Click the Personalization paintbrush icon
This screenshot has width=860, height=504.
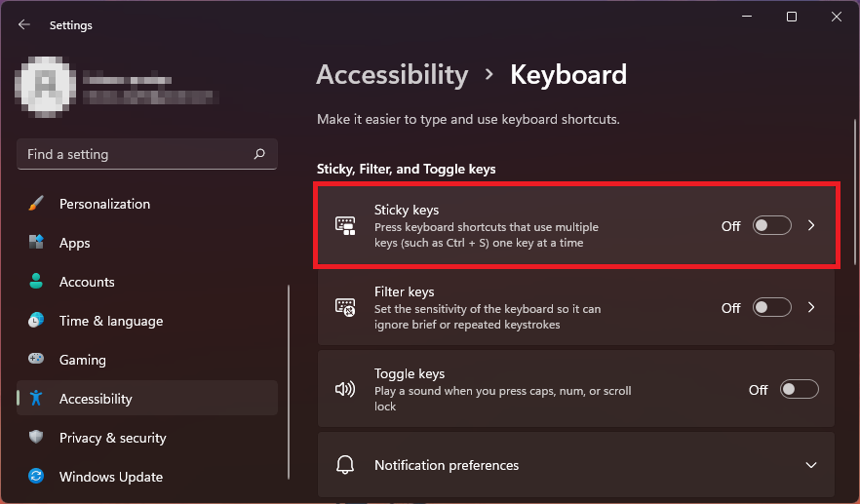click(36, 204)
